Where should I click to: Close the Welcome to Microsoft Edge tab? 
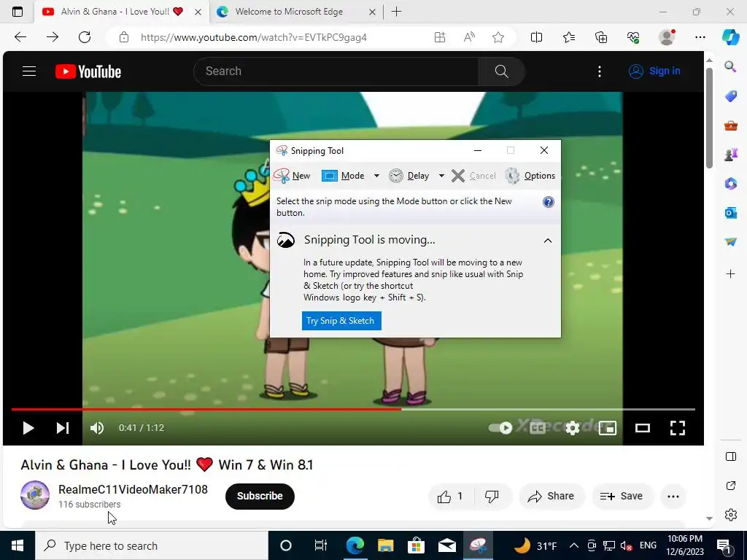pyautogui.click(x=372, y=12)
